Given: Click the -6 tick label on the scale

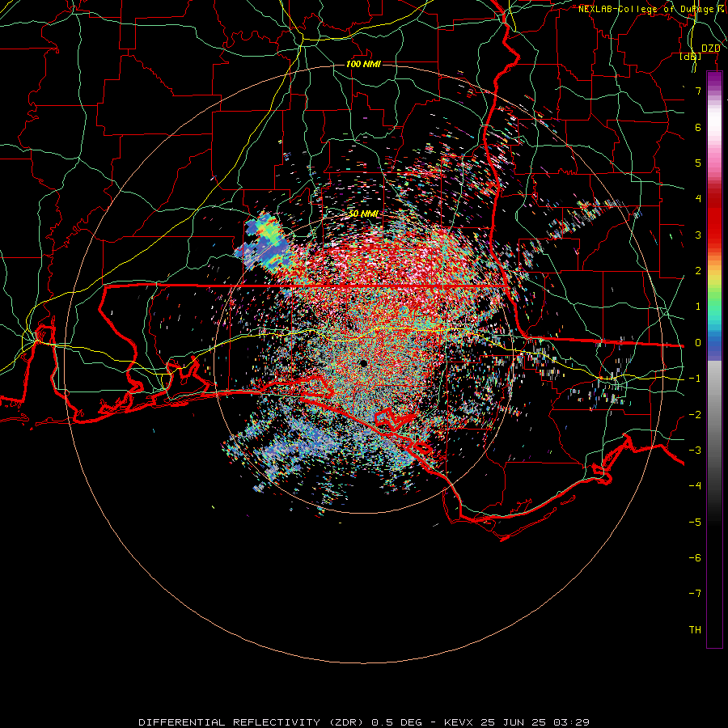Looking at the screenshot, I should tap(695, 558).
